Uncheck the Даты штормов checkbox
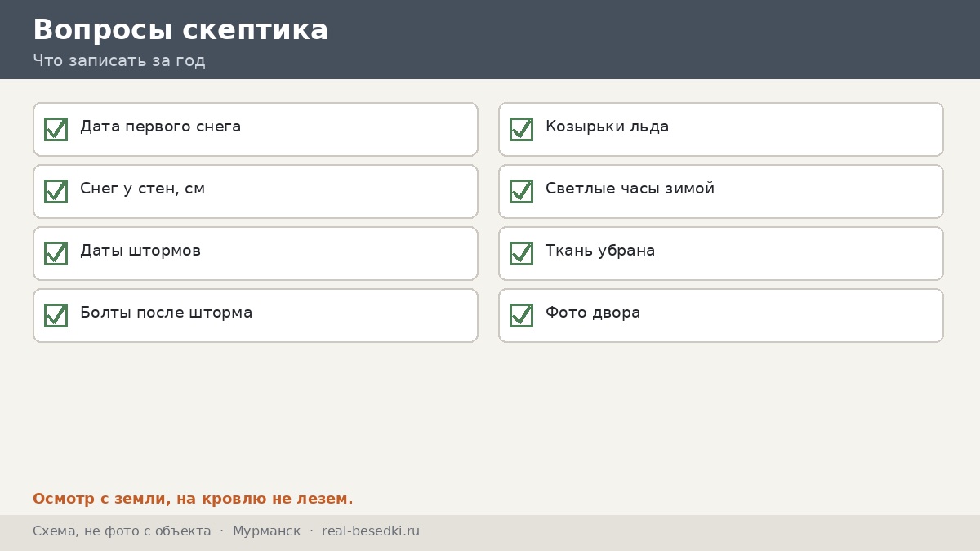This screenshot has width=980, height=551. pyautogui.click(x=56, y=253)
